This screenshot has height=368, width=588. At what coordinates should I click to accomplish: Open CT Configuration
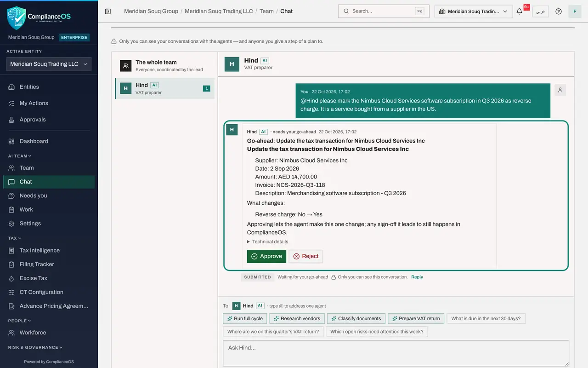pyautogui.click(x=49, y=292)
